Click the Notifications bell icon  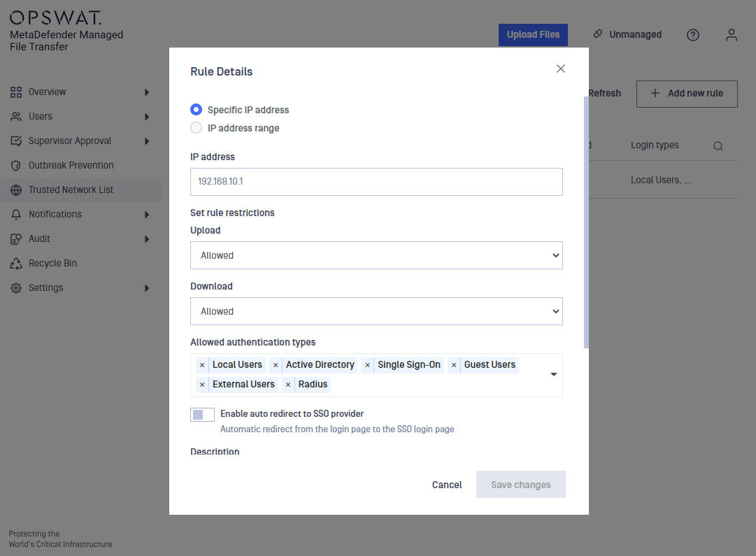pyautogui.click(x=15, y=215)
